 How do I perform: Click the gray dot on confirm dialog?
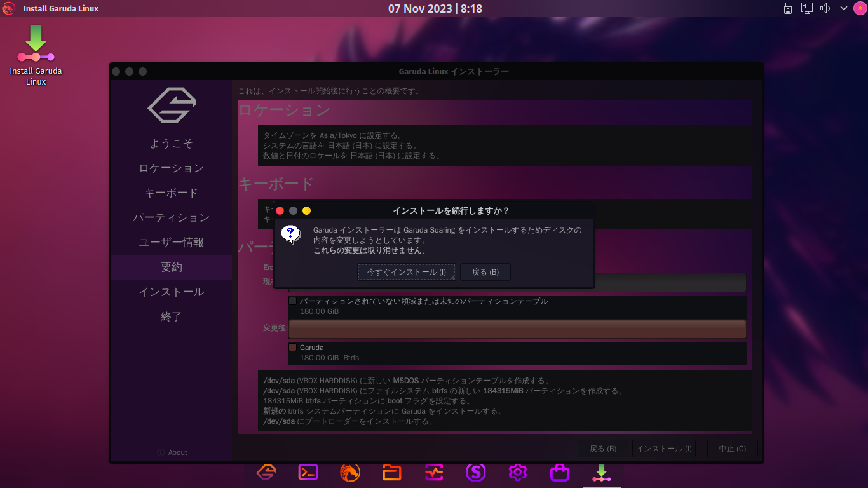coord(293,210)
